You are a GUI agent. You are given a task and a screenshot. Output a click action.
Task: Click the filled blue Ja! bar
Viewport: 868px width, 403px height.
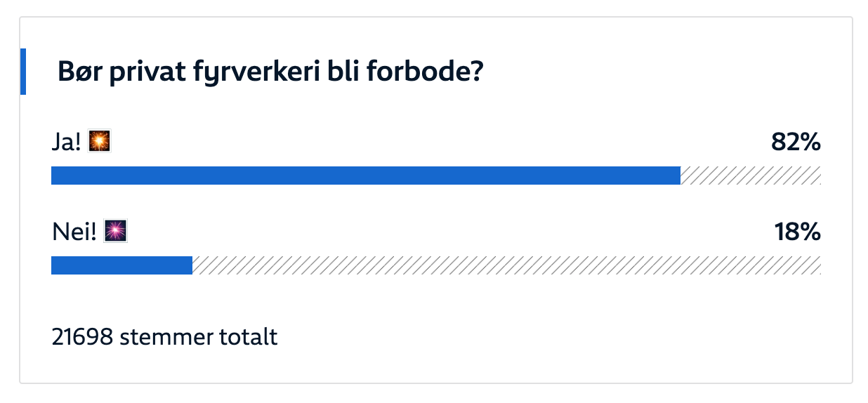[x=366, y=176]
